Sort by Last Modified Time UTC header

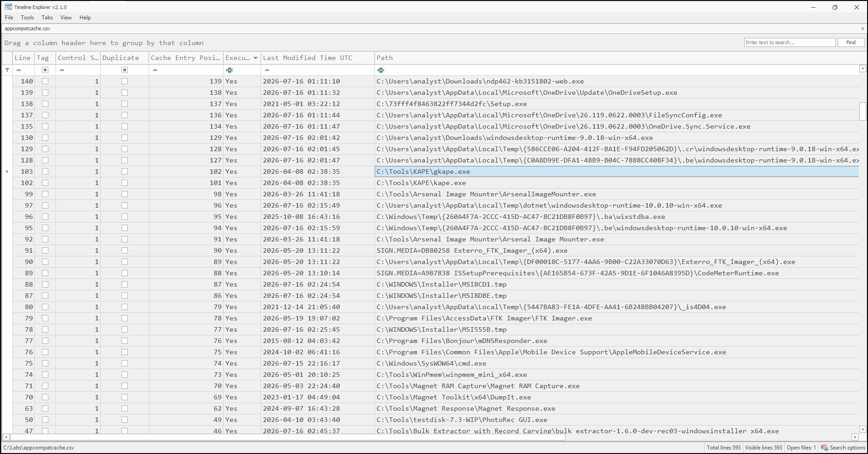point(317,58)
